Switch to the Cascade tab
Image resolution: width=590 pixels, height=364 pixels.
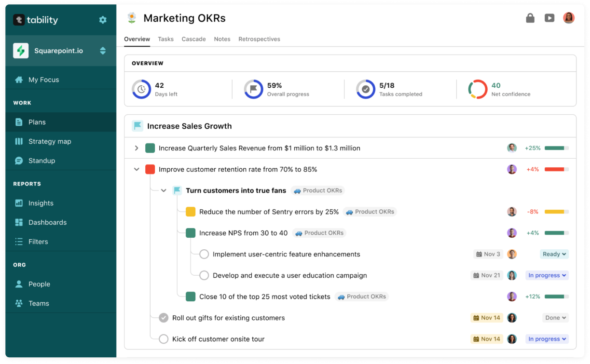click(194, 39)
